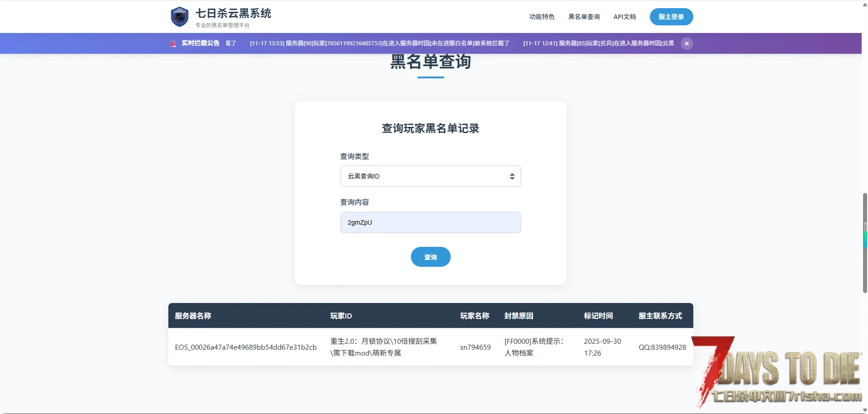Click the 标记时间 column header
Viewport: 868px width, 414px height.
598,316
